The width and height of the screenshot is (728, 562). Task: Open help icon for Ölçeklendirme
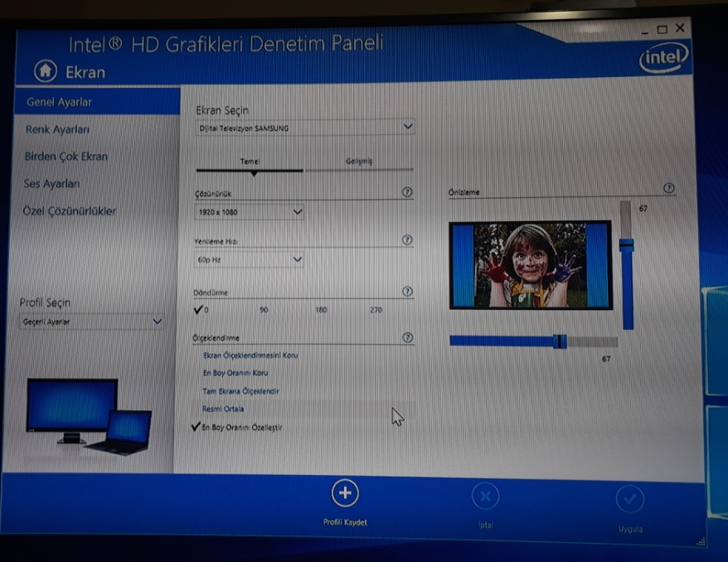point(408,337)
